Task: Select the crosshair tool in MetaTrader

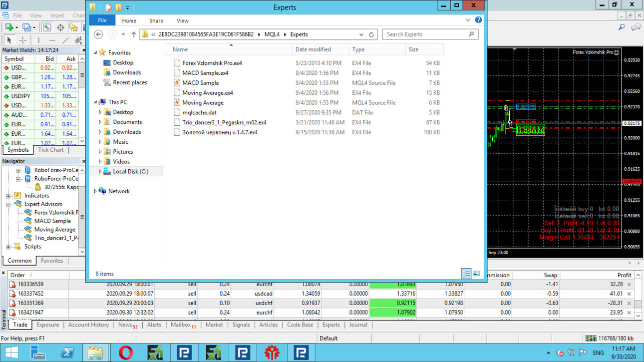Action: point(22,40)
